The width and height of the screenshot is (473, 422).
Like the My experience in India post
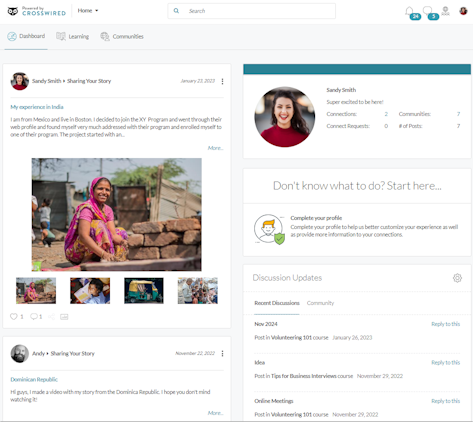pos(14,316)
